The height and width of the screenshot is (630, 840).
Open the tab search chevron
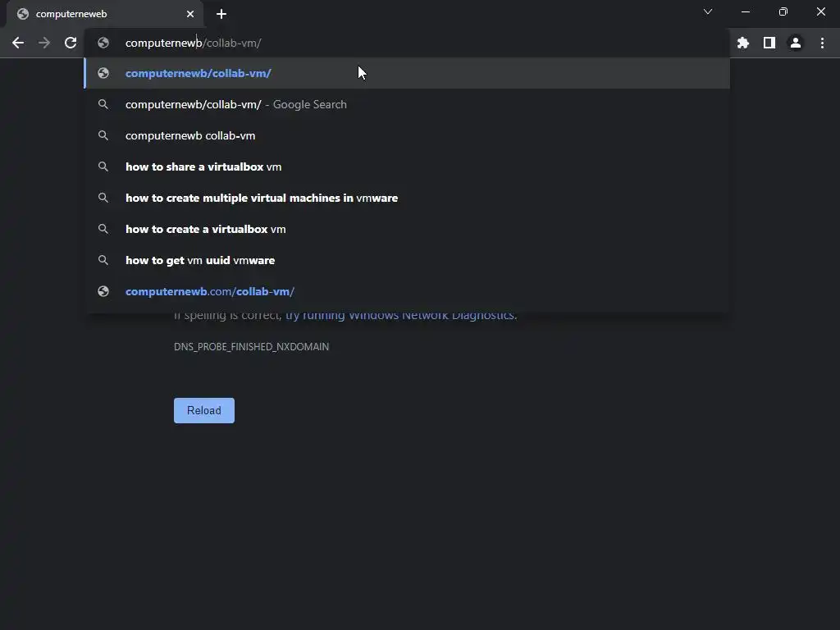tap(708, 11)
